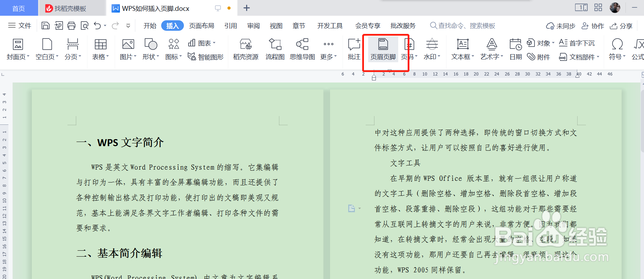
Task: Open the Member Exclusive (会员专享) tab
Action: click(x=368, y=26)
